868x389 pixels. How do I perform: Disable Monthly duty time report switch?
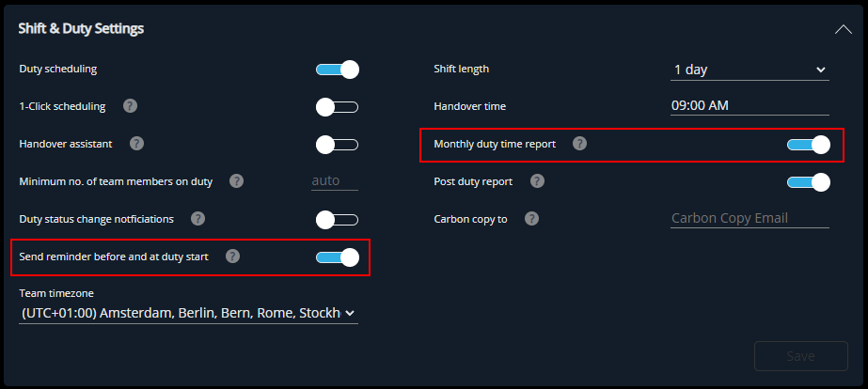tap(809, 145)
